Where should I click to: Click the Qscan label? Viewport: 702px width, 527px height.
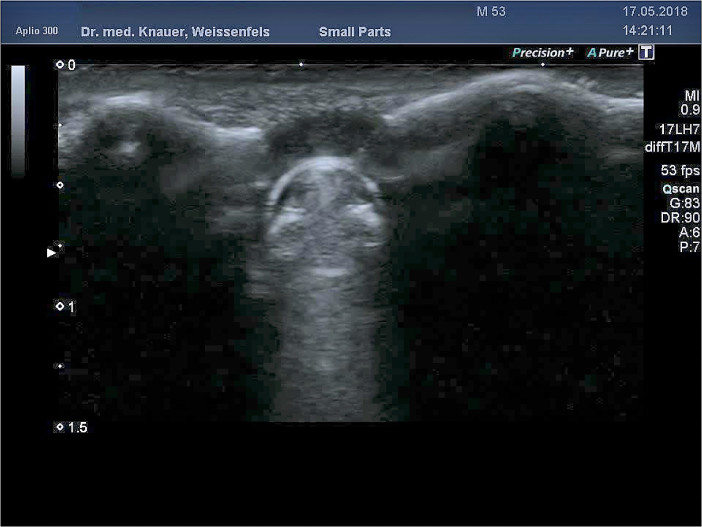click(681, 189)
